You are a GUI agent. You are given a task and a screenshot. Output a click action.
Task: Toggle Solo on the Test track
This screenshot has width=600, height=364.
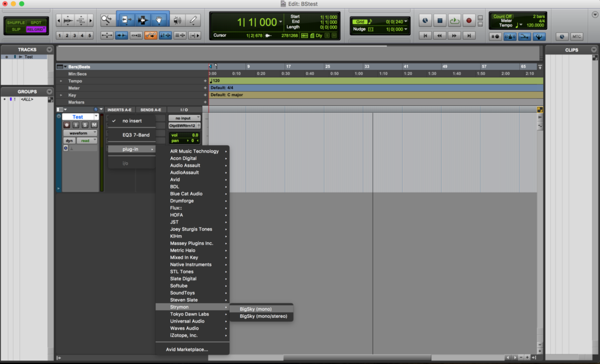tap(84, 125)
